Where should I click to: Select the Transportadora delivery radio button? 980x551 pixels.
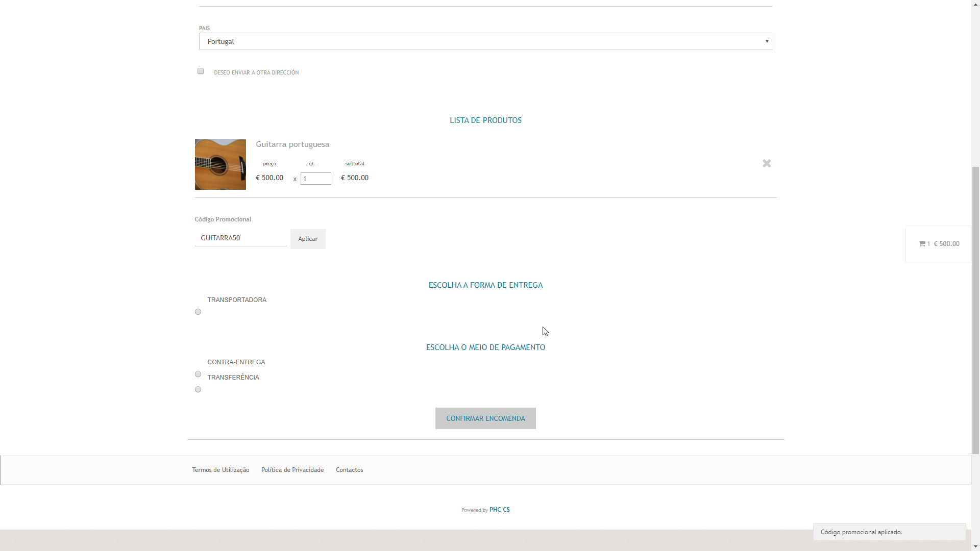click(x=198, y=312)
